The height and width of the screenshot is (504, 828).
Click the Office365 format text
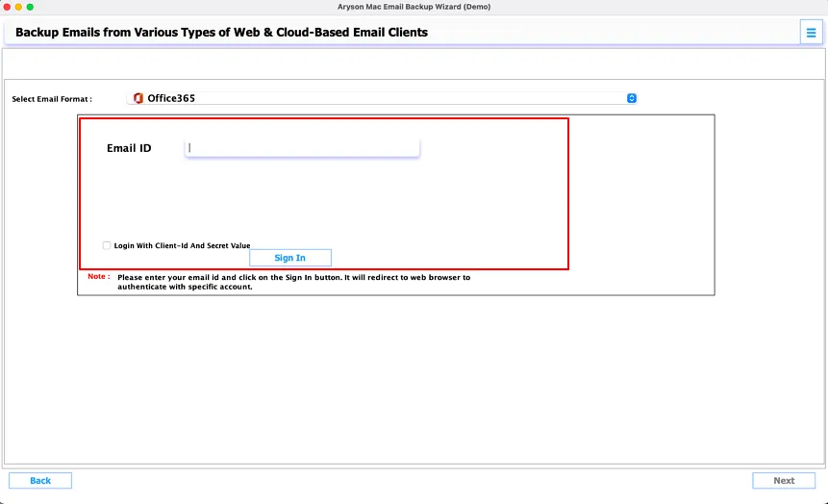point(171,98)
